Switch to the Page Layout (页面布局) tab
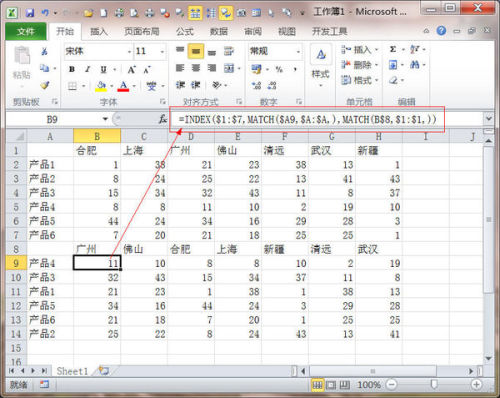Image resolution: width=500 pixels, height=398 pixels. pyautogui.click(x=142, y=32)
